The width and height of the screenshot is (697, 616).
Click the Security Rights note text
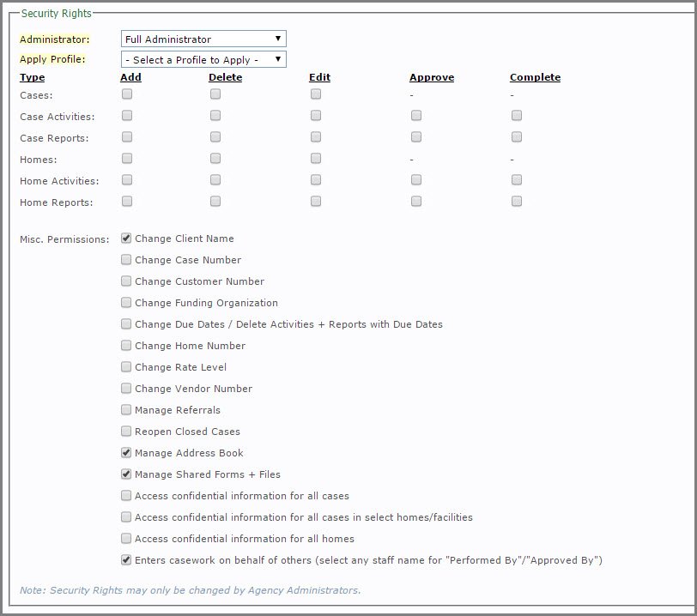pyautogui.click(x=191, y=590)
